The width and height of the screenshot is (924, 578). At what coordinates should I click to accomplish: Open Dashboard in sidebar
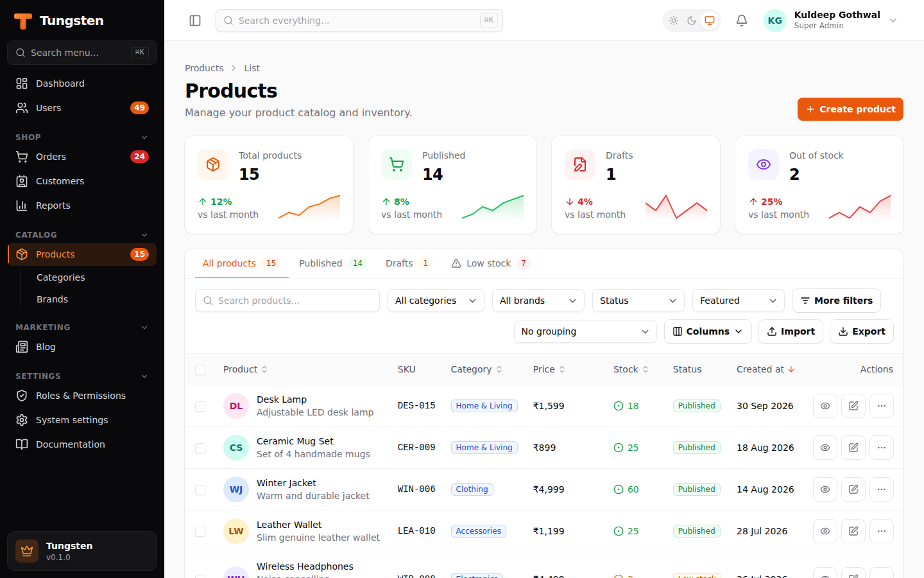tap(82, 83)
